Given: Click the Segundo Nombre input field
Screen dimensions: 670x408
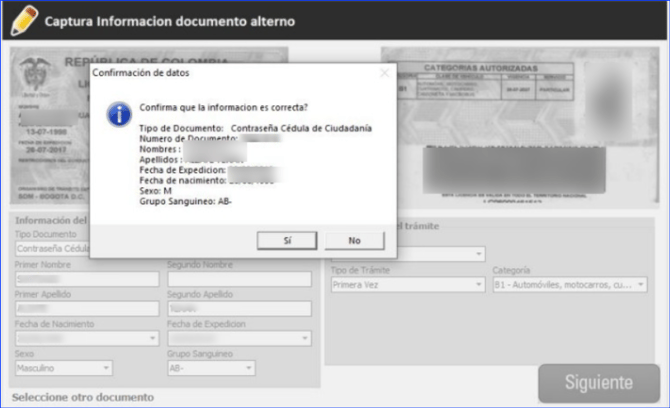Looking at the screenshot, I should tap(239, 279).
